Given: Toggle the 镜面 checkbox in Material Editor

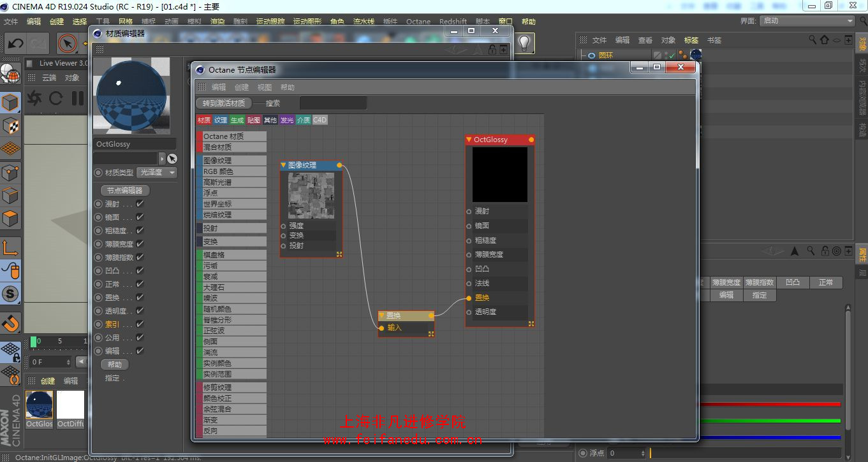Looking at the screenshot, I should [140, 217].
